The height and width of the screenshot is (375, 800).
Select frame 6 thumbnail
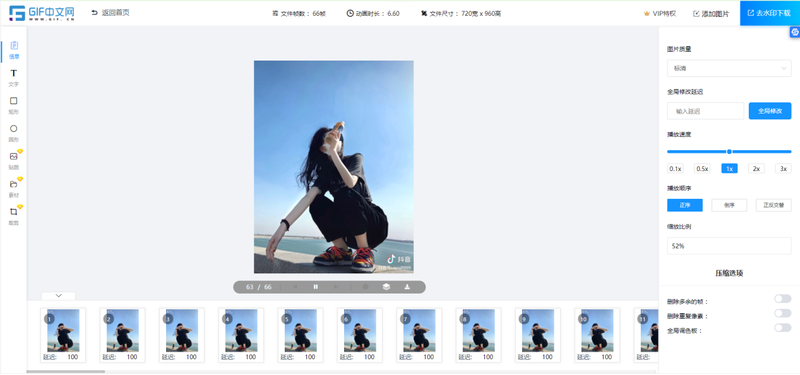[360, 335]
